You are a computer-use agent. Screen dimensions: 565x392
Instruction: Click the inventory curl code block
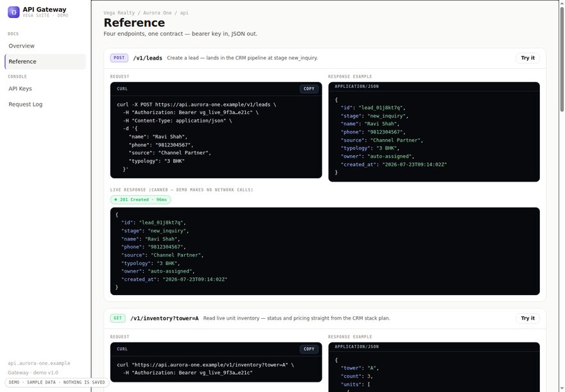[x=216, y=369]
